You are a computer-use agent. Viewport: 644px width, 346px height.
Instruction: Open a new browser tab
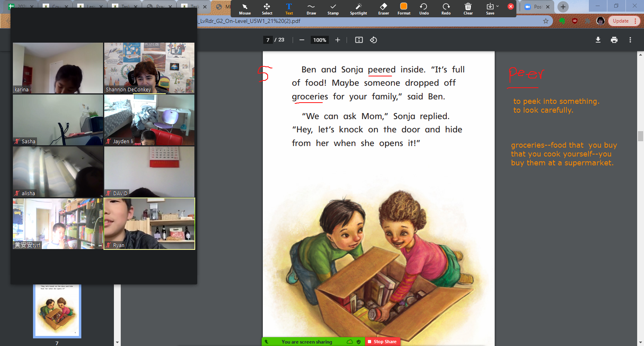563,7
